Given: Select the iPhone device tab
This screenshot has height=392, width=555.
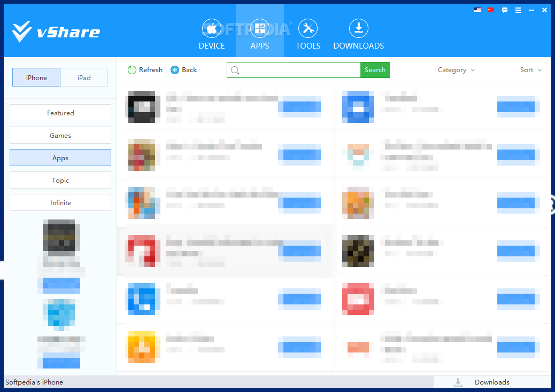Looking at the screenshot, I should pyautogui.click(x=36, y=77).
